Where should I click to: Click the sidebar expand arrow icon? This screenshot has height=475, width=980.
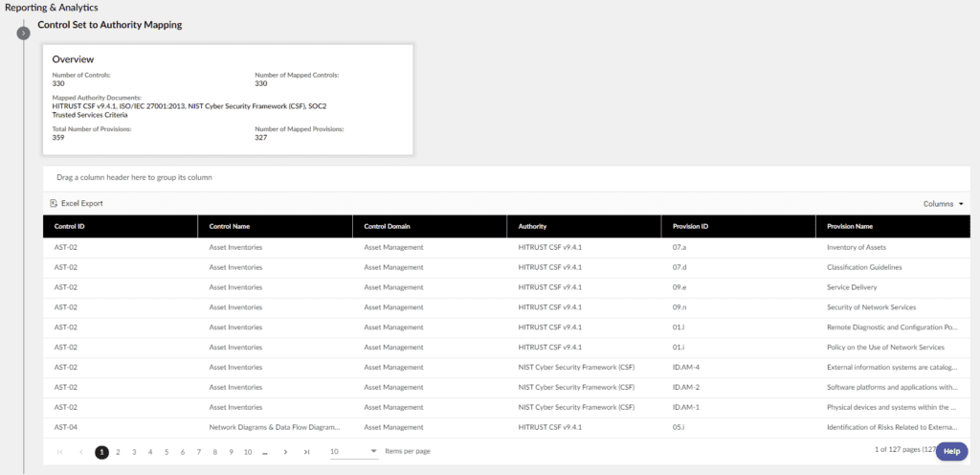(x=24, y=34)
